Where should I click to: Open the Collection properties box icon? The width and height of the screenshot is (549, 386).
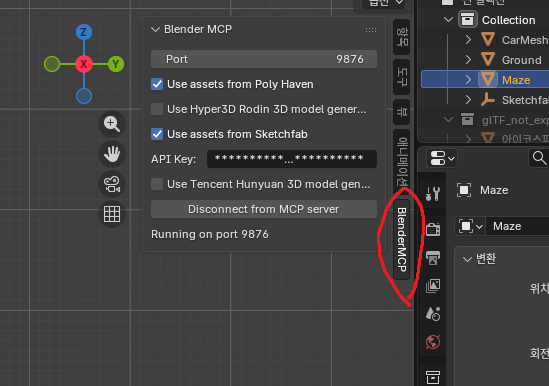(433, 377)
